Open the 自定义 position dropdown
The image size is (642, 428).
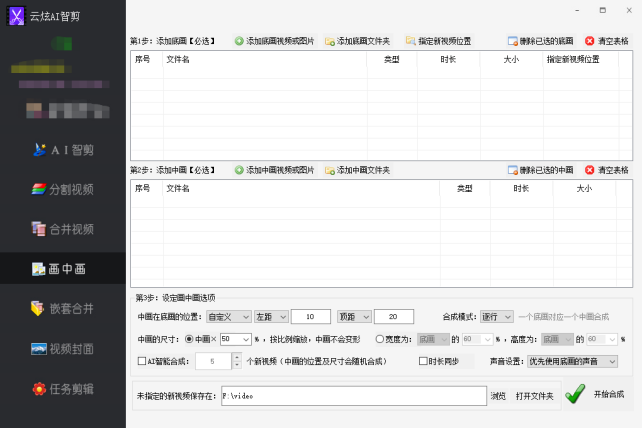click(228, 317)
